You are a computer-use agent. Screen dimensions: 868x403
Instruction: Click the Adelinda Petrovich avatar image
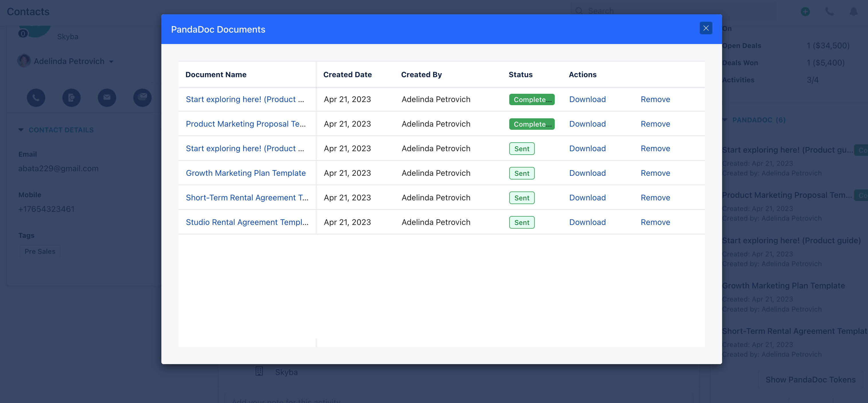(x=24, y=61)
